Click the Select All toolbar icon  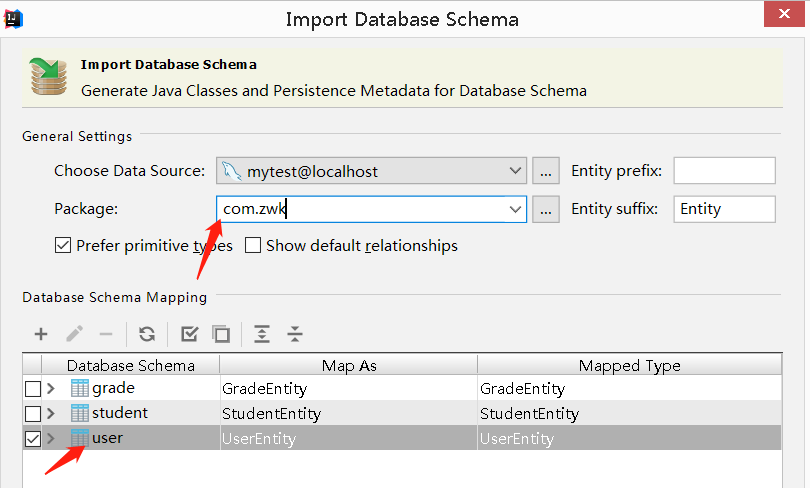189,334
